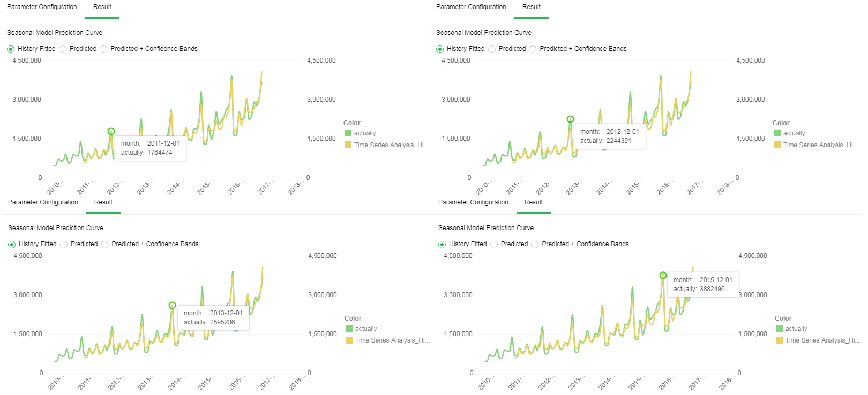Select History Fitted radio in 2011-12-01 chart panel
The image size is (868, 395).
click(x=11, y=49)
